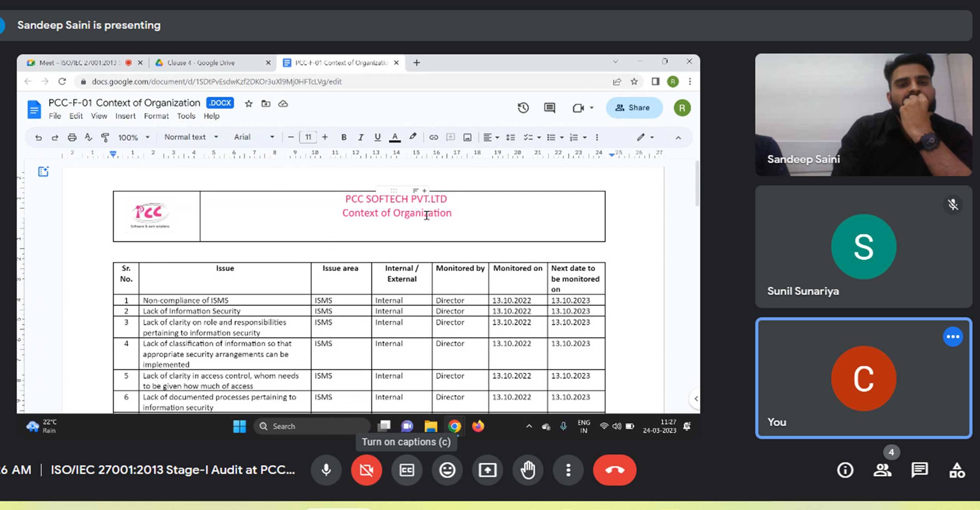Viewport: 980px width, 510px height.
Task: Click the Version history icon
Action: click(x=523, y=108)
